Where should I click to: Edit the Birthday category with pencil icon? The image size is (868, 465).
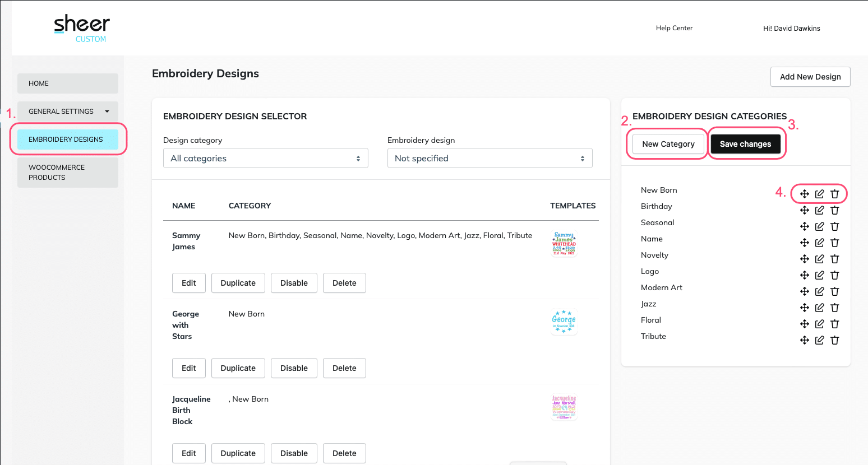click(819, 210)
